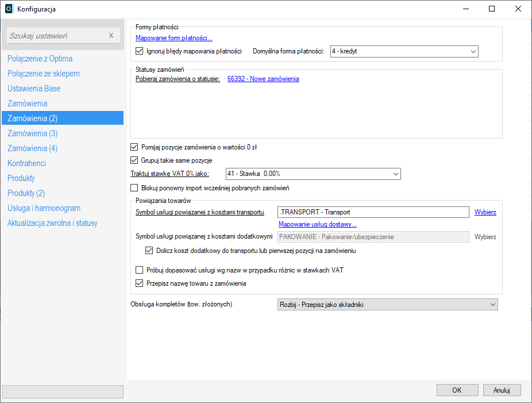Toggle Przepisz nazwę towaru z zamówienia
Viewport: 532px width, 403px height.
pos(140,283)
